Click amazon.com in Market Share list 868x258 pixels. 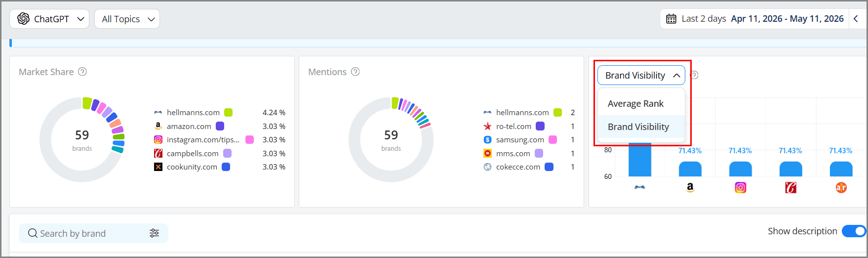[x=189, y=127]
